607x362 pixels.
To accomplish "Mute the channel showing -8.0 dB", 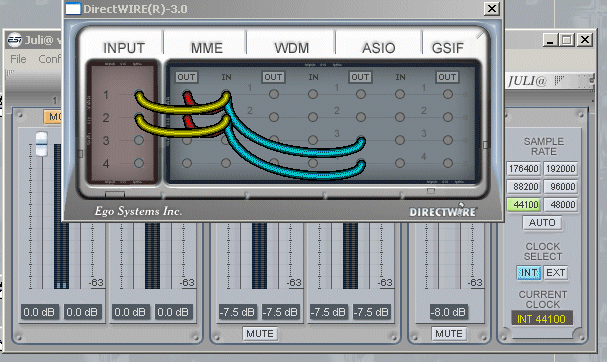I will [449, 334].
